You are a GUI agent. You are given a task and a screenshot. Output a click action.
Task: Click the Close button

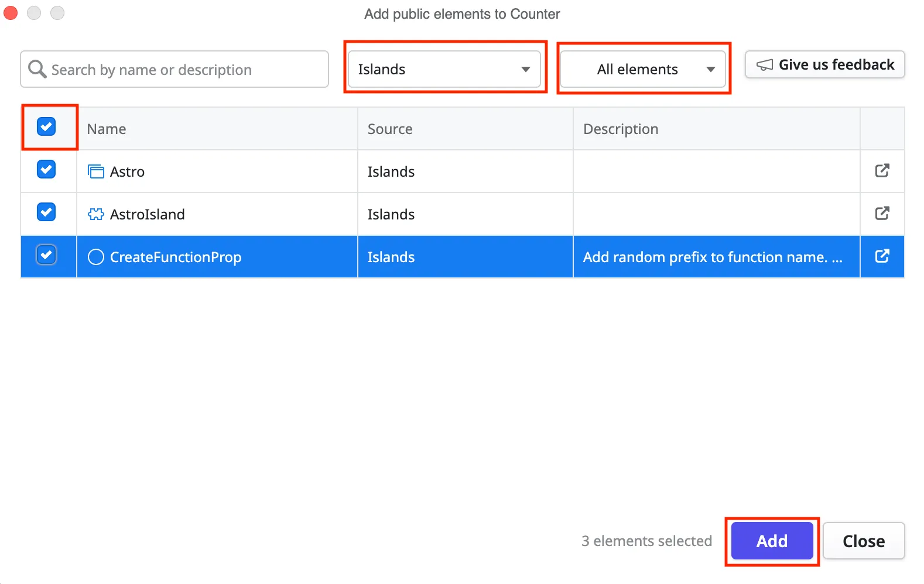(864, 541)
